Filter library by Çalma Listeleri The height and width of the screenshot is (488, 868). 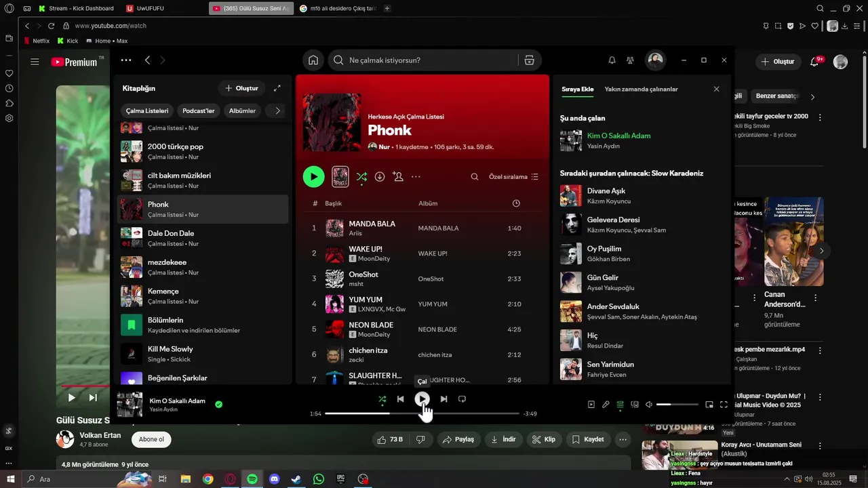[x=147, y=110]
